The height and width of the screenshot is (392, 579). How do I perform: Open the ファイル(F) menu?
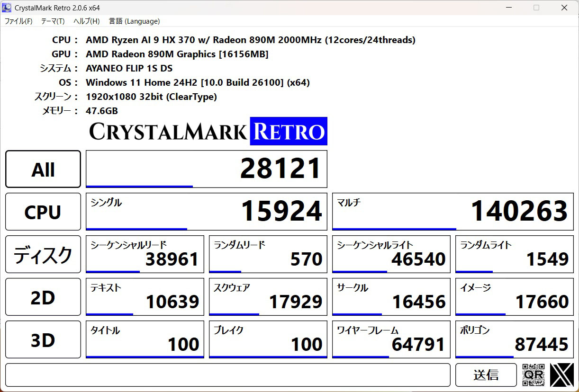coord(18,21)
